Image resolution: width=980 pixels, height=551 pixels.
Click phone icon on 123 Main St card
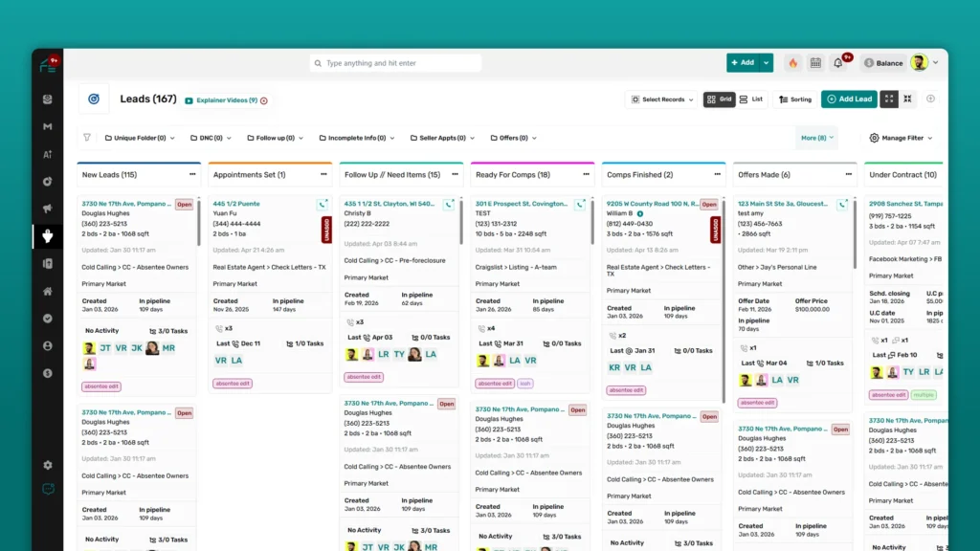click(842, 205)
